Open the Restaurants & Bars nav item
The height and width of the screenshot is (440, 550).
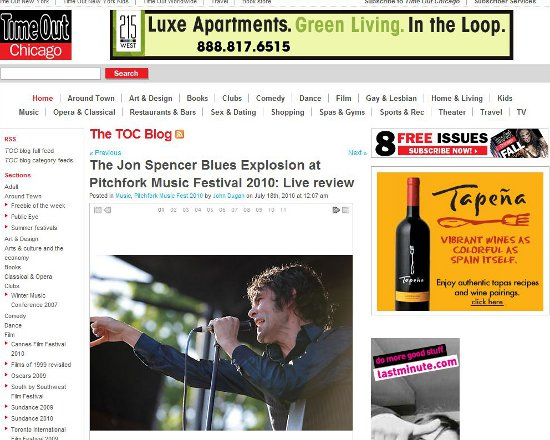point(162,112)
